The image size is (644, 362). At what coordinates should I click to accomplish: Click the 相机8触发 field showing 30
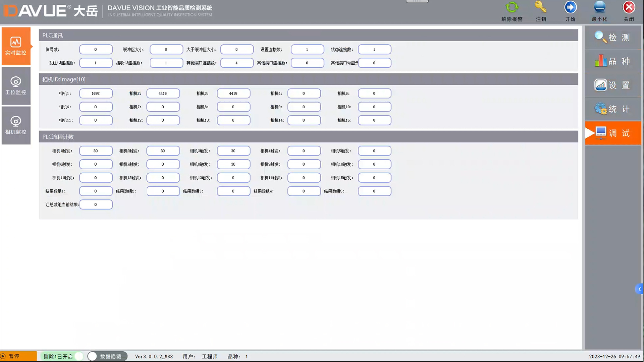[233, 164]
